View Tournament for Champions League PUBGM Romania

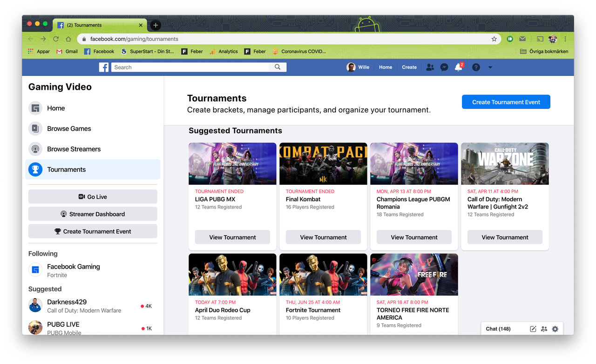(x=414, y=237)
